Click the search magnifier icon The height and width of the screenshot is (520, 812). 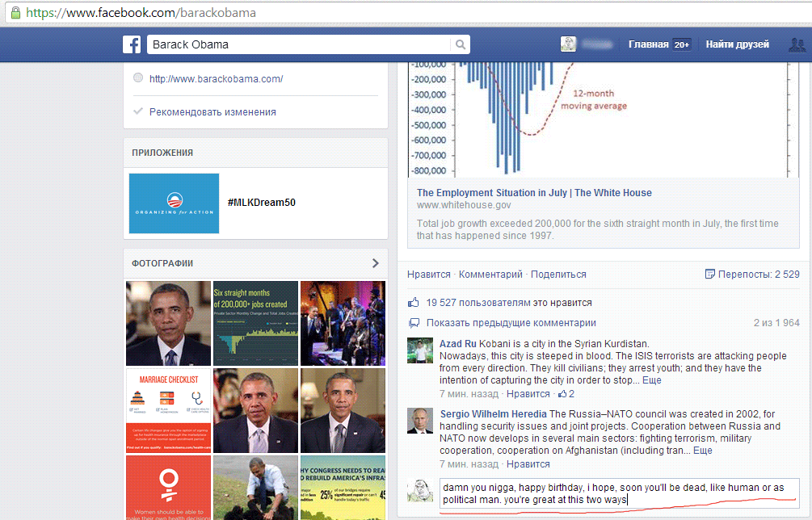click(x=461, y=44)
